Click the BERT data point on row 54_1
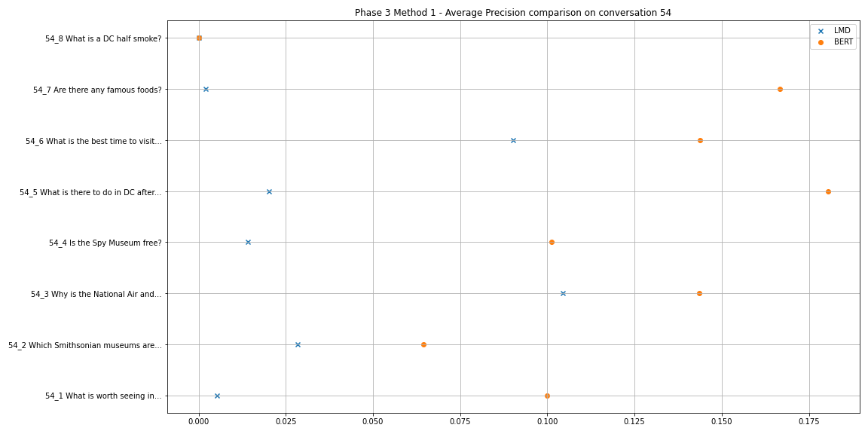 547,396
